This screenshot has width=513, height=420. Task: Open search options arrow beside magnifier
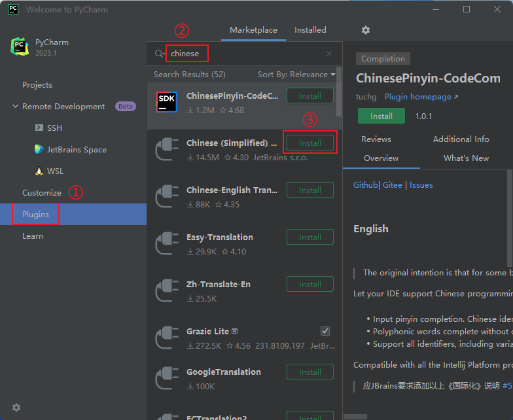click(164, 55)
